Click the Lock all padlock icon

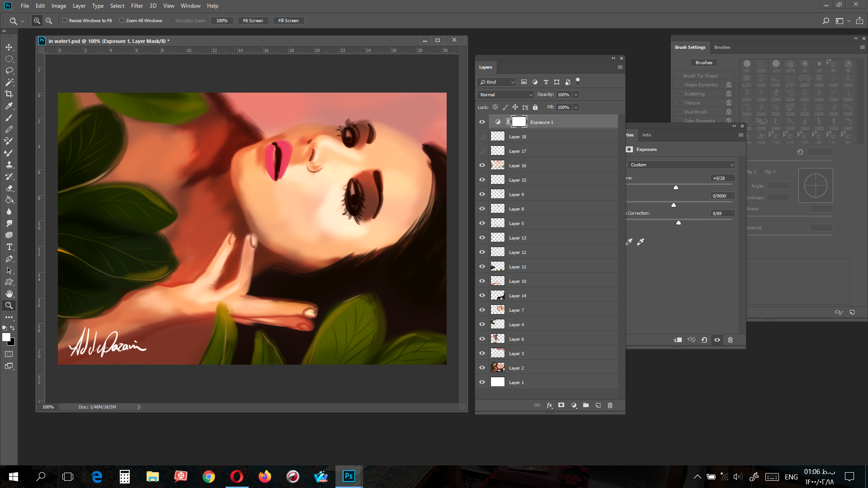535,108
